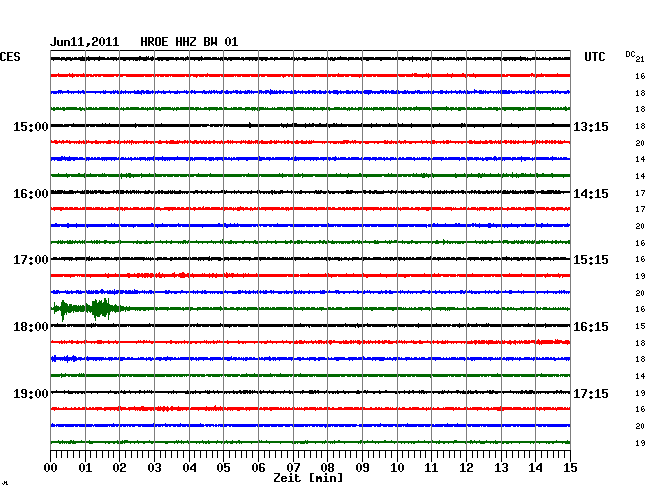This screenshot has height=494, width=650.
Task: Click the 17:15 UTC time label
Action: click(591, 393)
